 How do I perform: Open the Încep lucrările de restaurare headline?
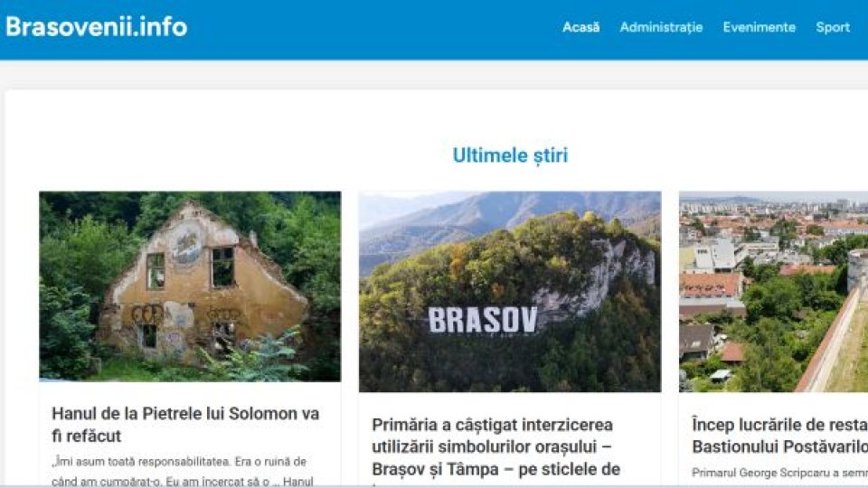[x=780, y=436]
